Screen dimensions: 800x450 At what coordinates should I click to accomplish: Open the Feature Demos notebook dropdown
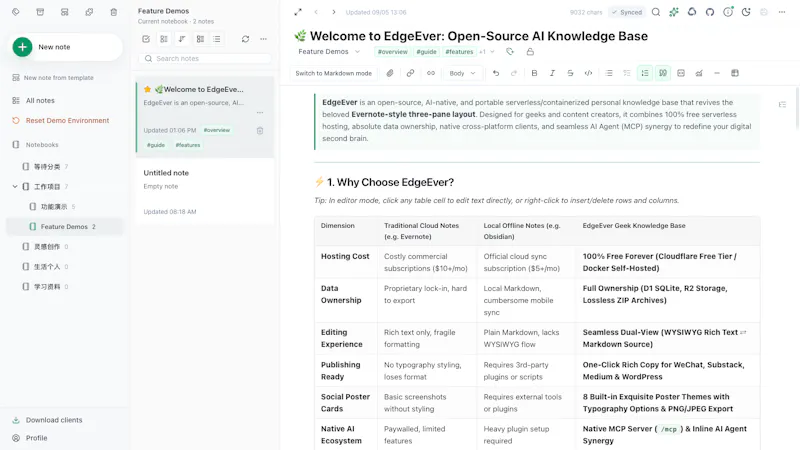click(x=329, y=52)
